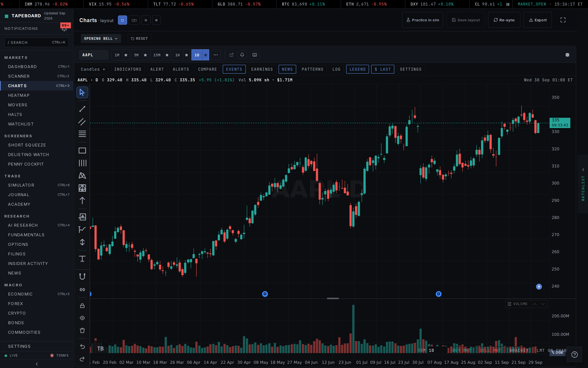Open the Candles chart type dropdown

(x=93, y=69)
